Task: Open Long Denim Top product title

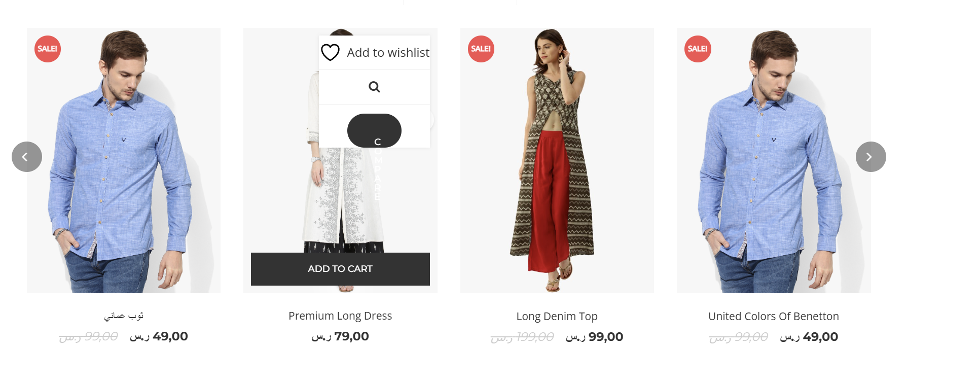Action: coord(557,316)
